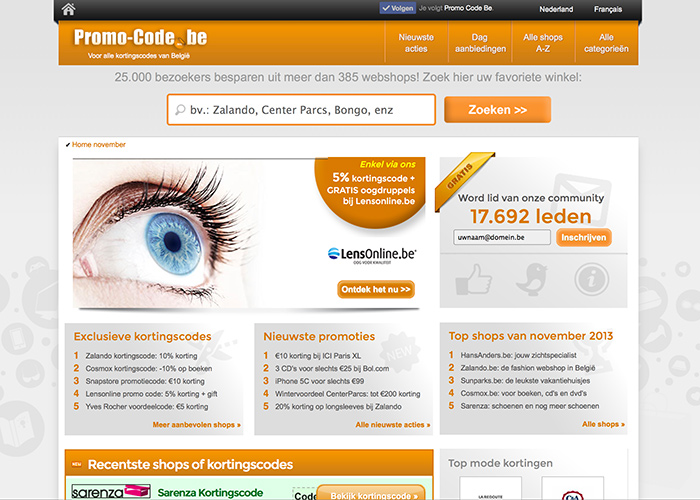Open Snapstore promotiecode: €10 korting

pos(145,381)
